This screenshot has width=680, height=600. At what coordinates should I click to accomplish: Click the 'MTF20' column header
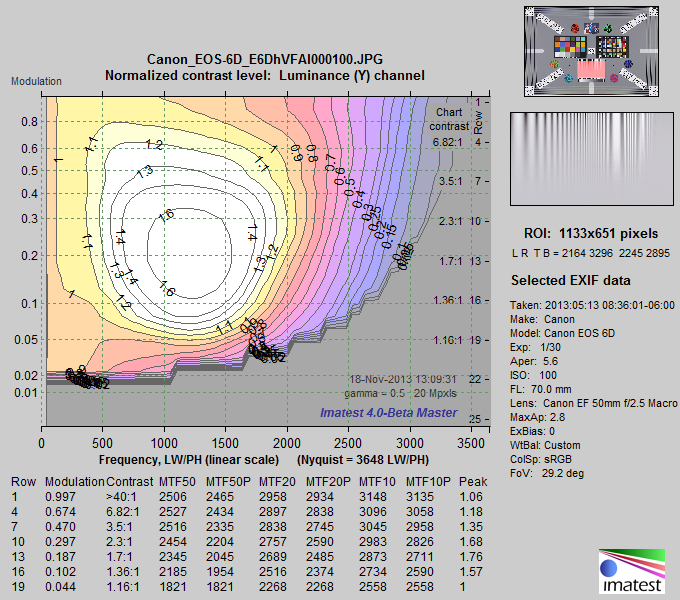pyautogui.click(x=277, y=482)
